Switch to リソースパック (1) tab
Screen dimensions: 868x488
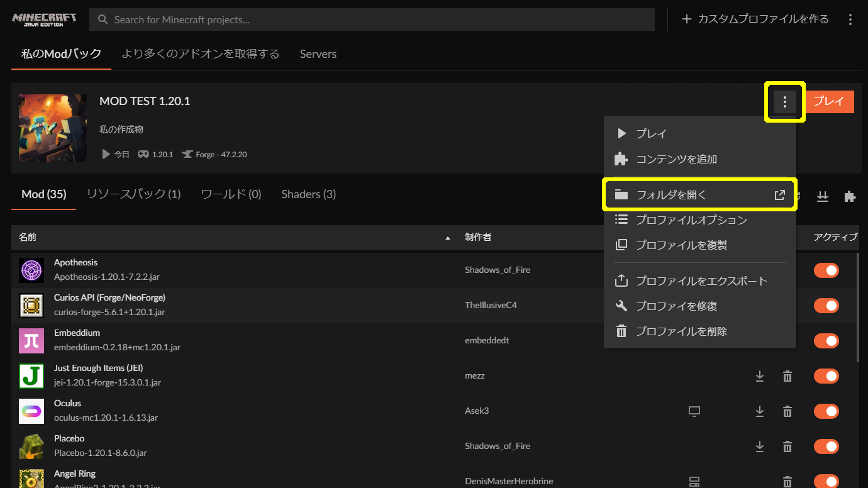133,194
